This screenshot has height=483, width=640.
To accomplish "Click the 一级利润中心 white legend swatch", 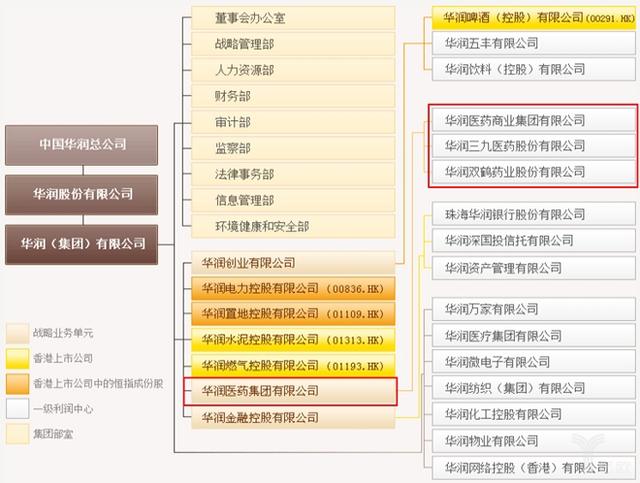I will point(18,409).
